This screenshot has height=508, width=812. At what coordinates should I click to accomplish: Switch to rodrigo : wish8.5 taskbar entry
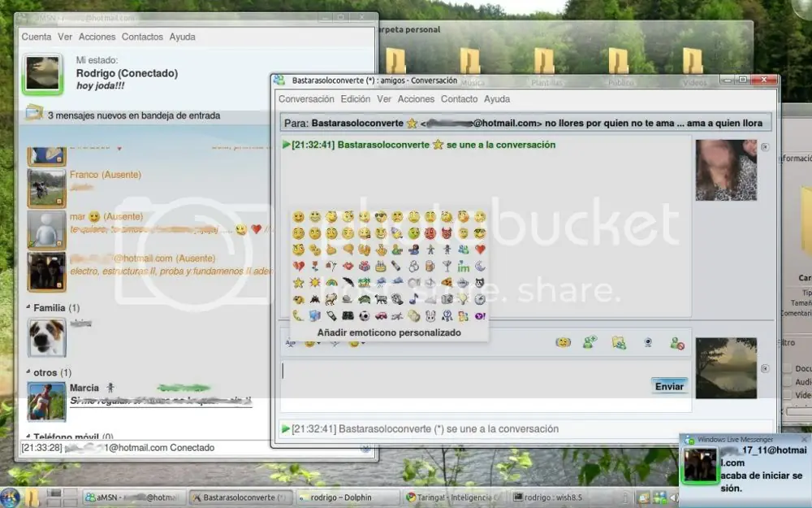point(563,497)
